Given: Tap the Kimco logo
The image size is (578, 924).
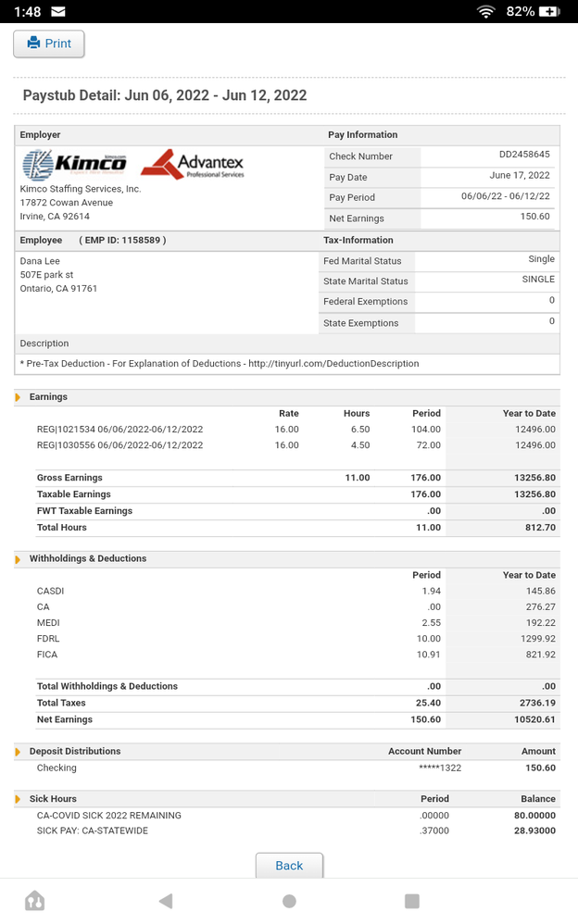Looking at the screenshot, I should tap(75, 165).
